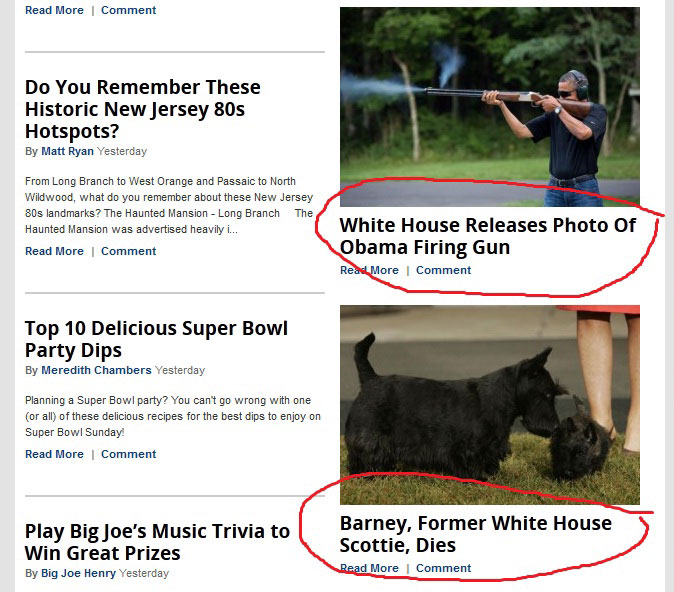
Task: Click Comment under Super Bowl Dips article
Action: (129, 454)
